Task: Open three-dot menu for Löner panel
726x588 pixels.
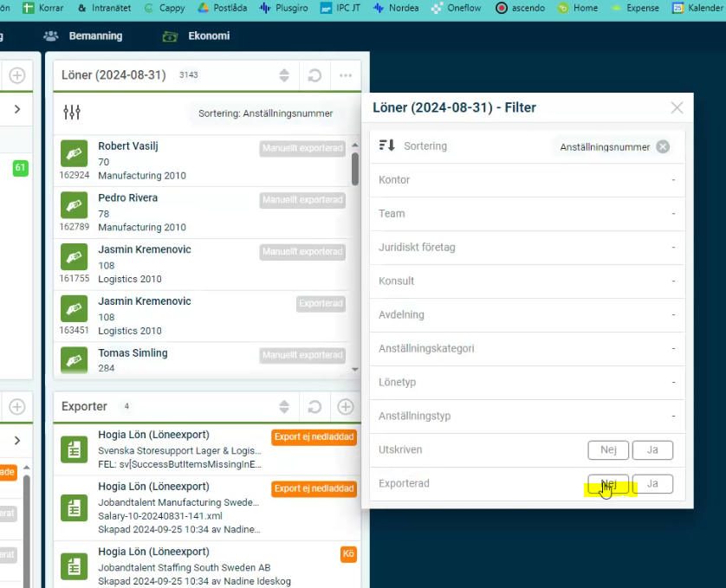Action: pos(346,75)
